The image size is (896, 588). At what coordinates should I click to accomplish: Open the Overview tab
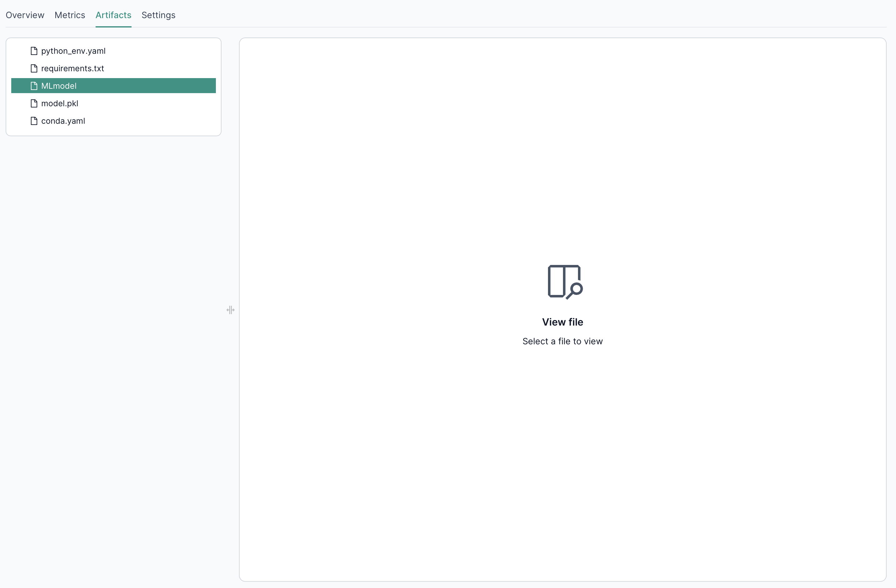click(25, 15)
